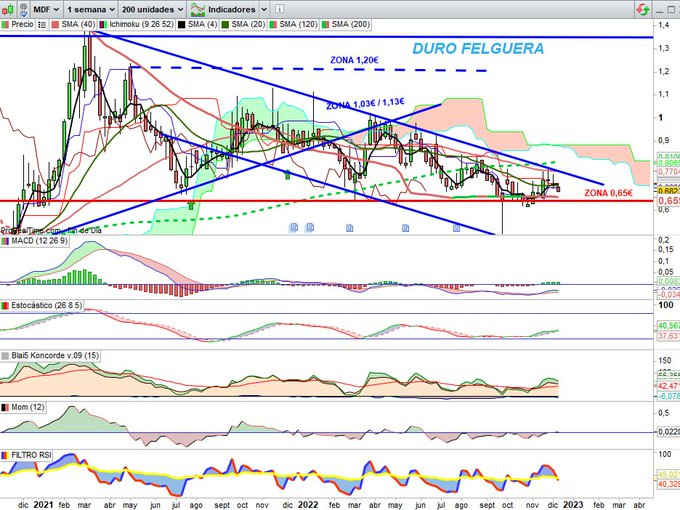Select the DURO FELGUERA chart title text
Image resolution: width=680 pixels, height=510 pixels.
pyautogui.click(x=478, y=49)
